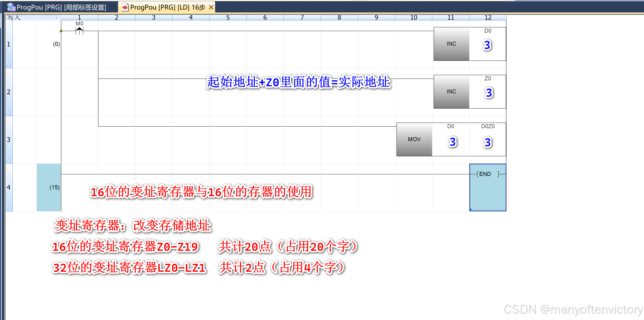Select row header 2
Image resolution: width=644 pixels, height=320 pixels.
[9, 92]
